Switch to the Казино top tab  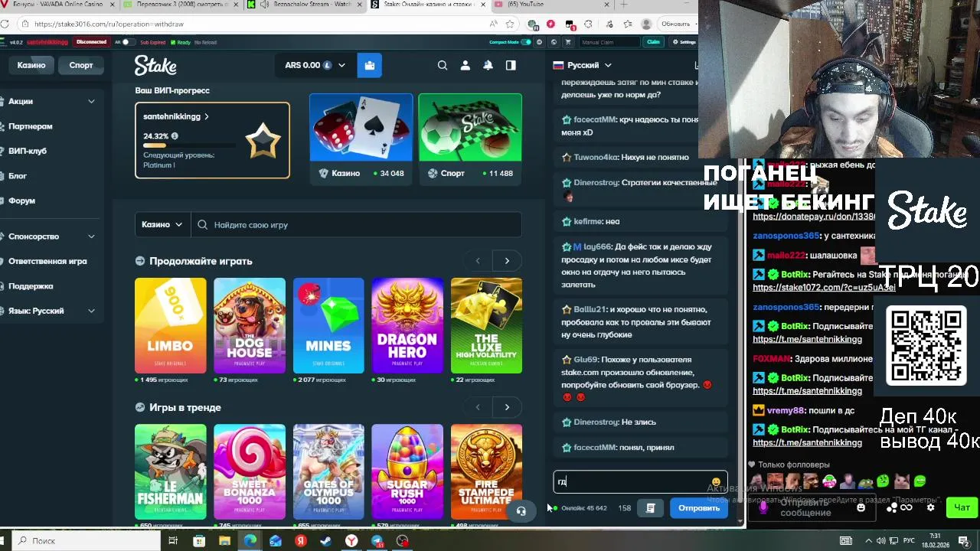[x=31, y=65]
